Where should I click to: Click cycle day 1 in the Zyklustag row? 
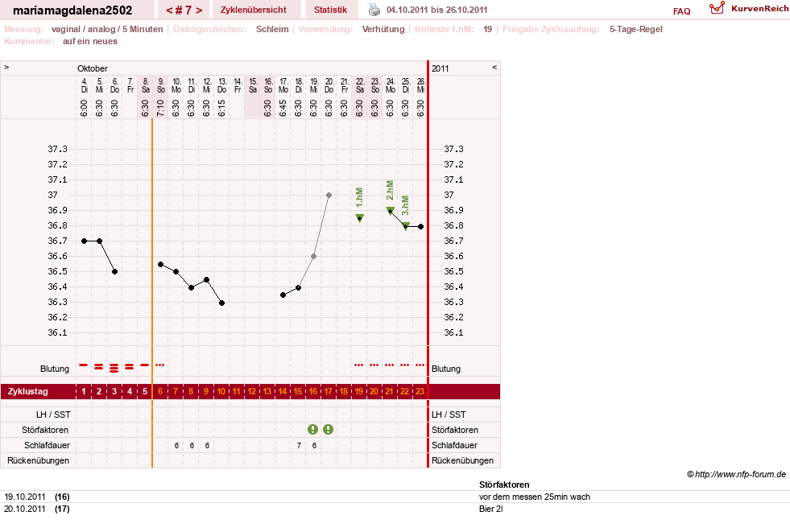pos(84,391)
